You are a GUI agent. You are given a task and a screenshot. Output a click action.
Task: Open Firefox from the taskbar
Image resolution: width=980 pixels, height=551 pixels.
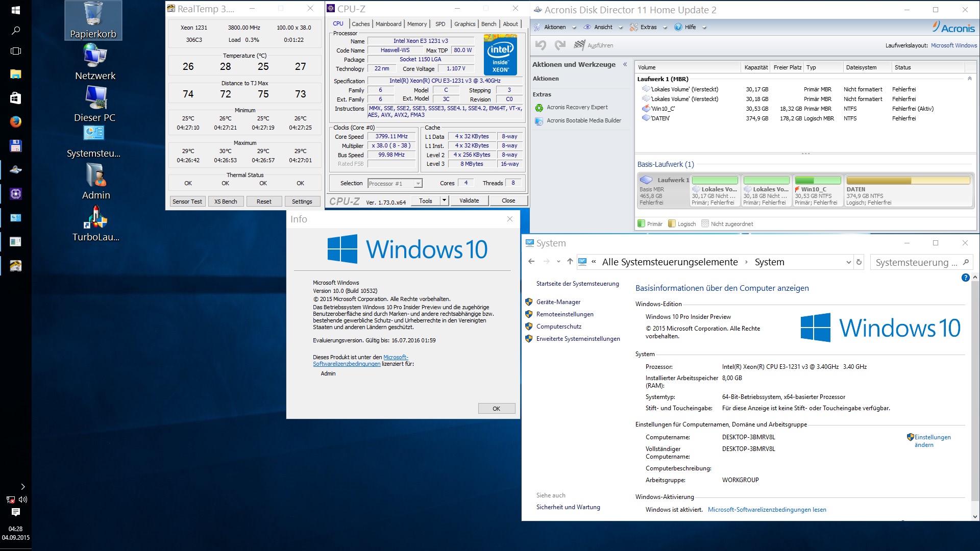pyautogui.click(x=15, y=121)
